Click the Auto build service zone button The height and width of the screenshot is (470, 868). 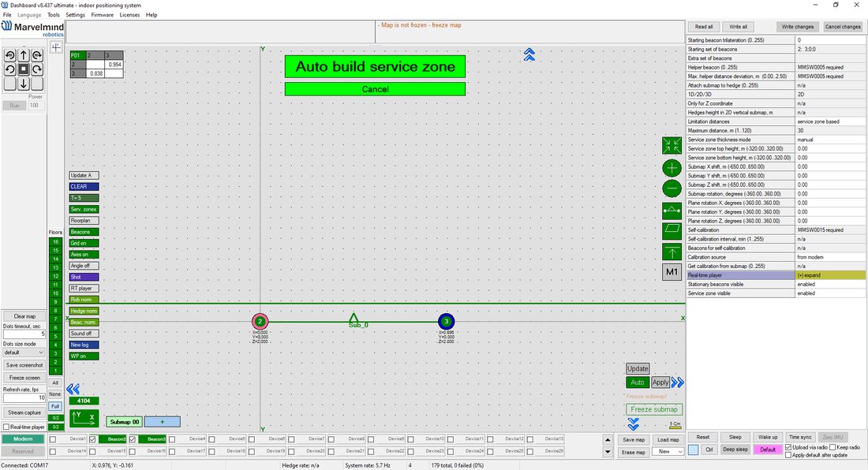pos(376,66)
